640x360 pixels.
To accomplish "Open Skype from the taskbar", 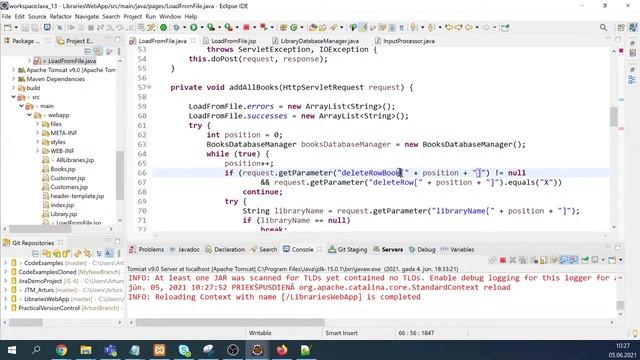I will [184, 350].
